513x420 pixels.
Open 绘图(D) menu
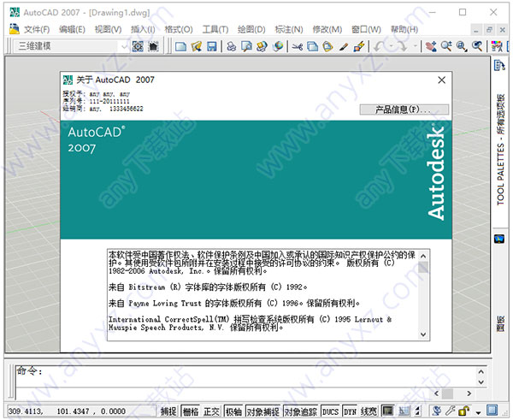click(251, 30)
